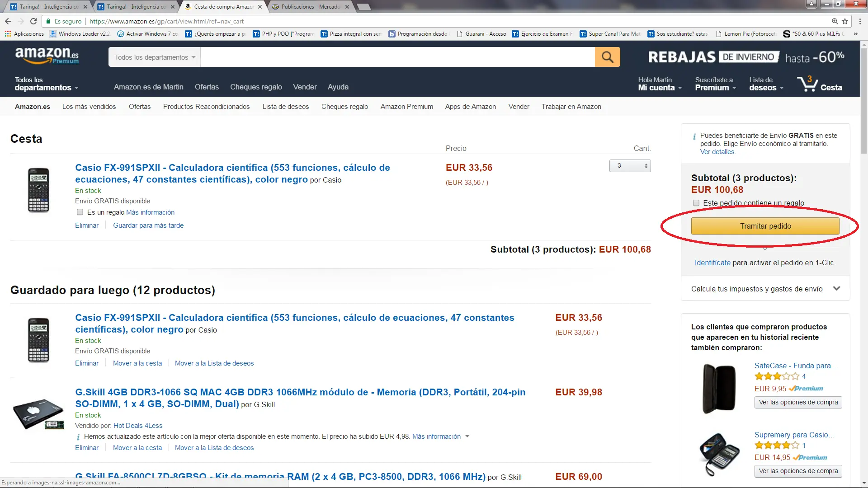Open the Lista de deseos header dropdown
This screenshot has width=868, height=488.
point(766,84)
